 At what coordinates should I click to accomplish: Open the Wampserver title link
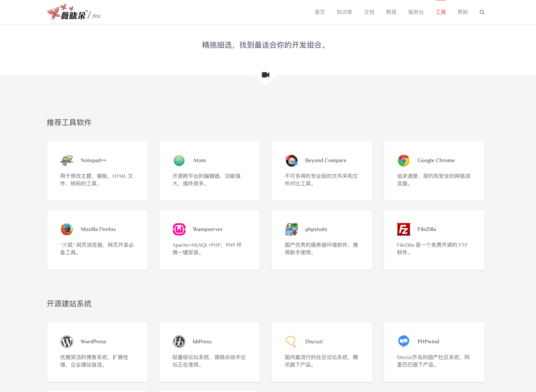[208, 229]
